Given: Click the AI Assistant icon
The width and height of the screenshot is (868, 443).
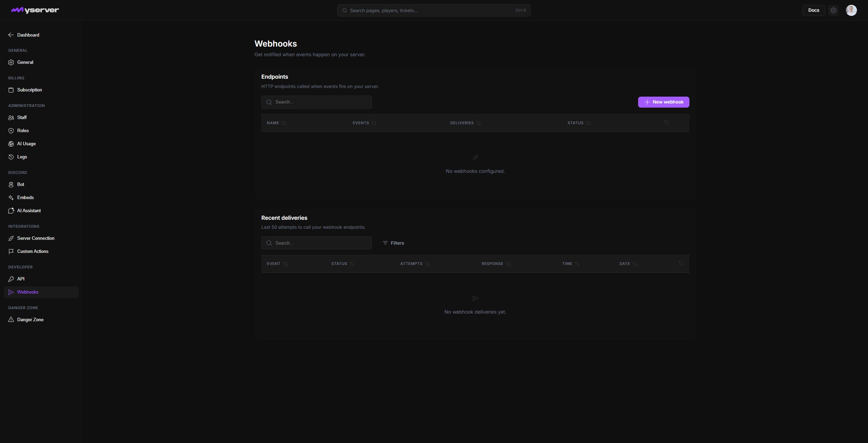Looking at the screenshot, I should 11,211.
